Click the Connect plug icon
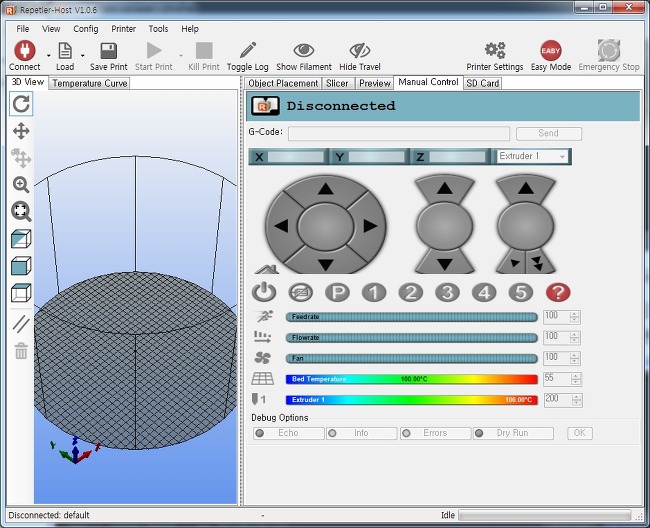This screenshot has height=528, width=650. click(x=24, y=51)
